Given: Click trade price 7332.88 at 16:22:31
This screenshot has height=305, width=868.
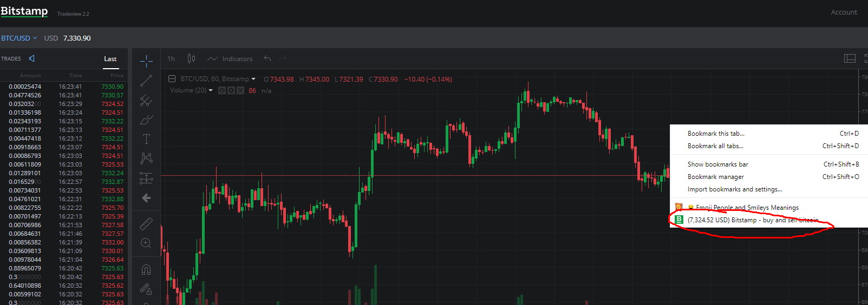Looking at the screenshot, I should [112, 199].
